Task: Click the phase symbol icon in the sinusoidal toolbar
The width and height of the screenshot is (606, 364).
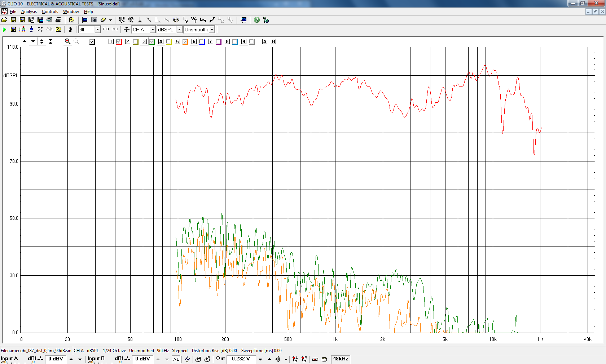Action: pyautogui.click(x=70, y=30)
